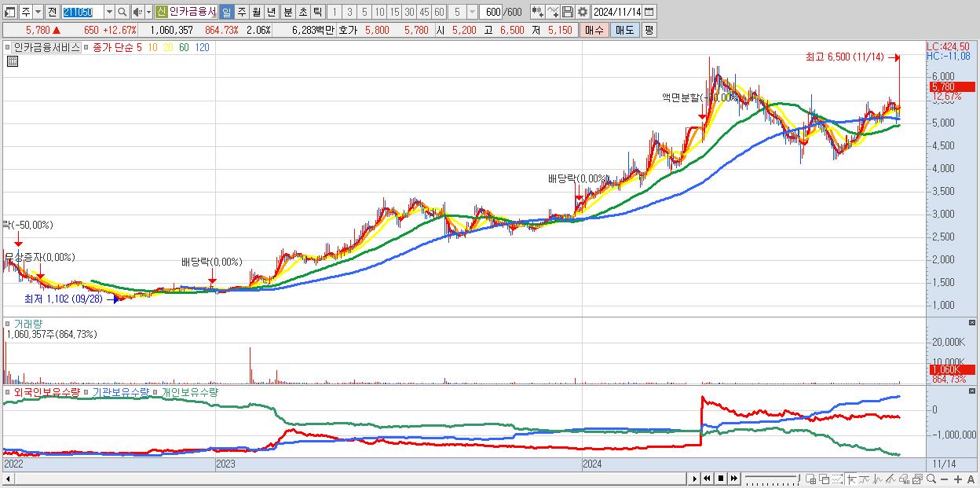Collapse the holdings panel corner button
This screenshot has width=980, height=488.
coord(973,391)
